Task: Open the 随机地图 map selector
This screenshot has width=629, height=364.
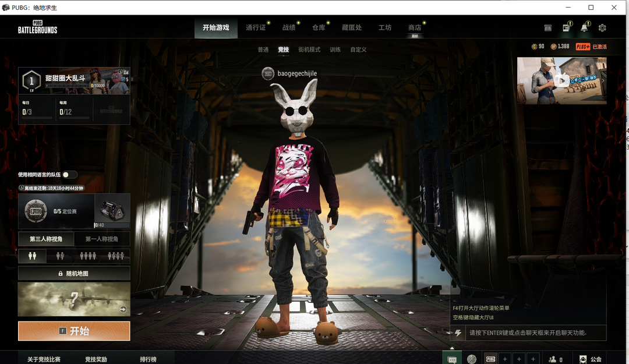Action: point(74,273)
